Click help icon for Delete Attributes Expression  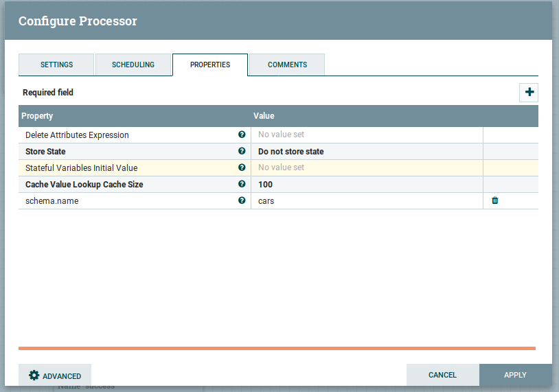click(242, 135)
